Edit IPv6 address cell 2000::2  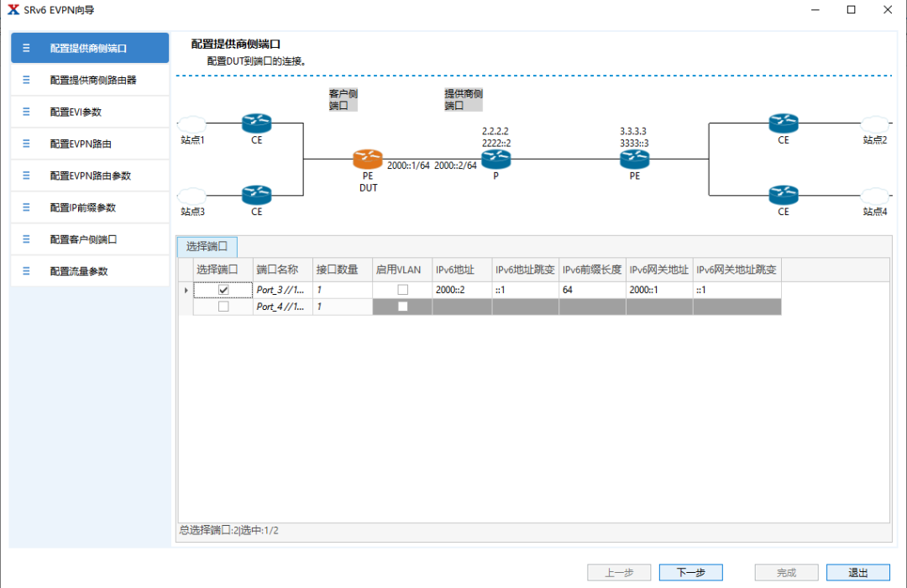point(462,290)
